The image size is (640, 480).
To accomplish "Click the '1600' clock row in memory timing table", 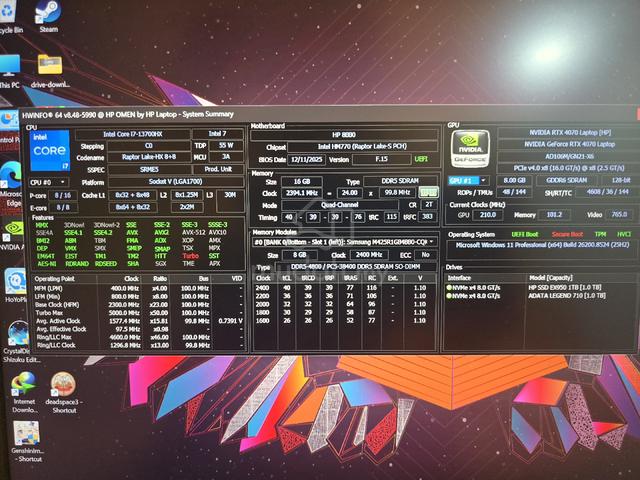I will pos(344,320).
